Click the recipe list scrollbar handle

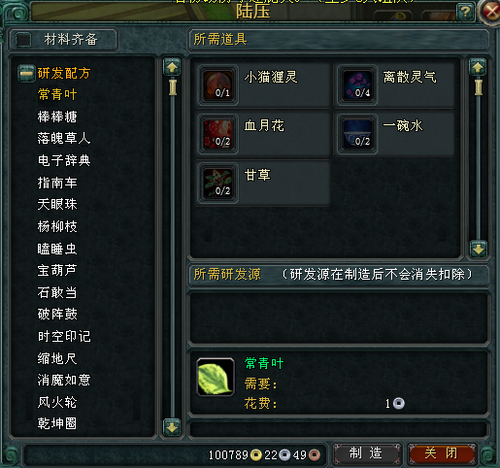click(172, 87)
